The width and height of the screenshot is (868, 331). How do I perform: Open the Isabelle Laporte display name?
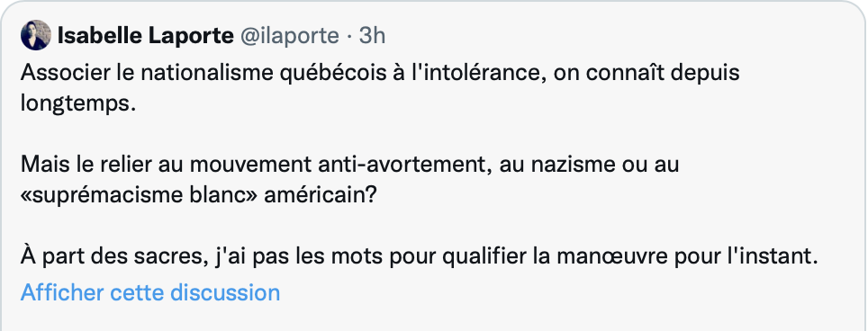tap(146, 36)
